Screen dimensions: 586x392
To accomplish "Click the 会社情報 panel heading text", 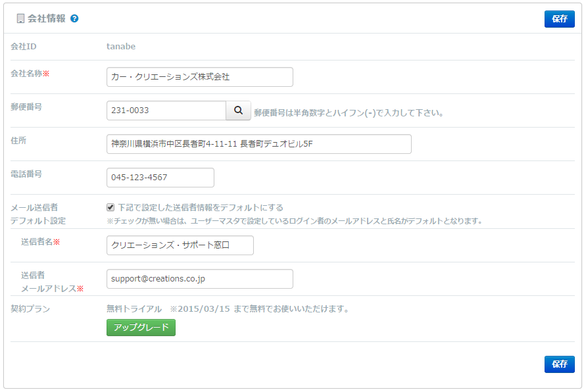I will click(x=47, y=18).
